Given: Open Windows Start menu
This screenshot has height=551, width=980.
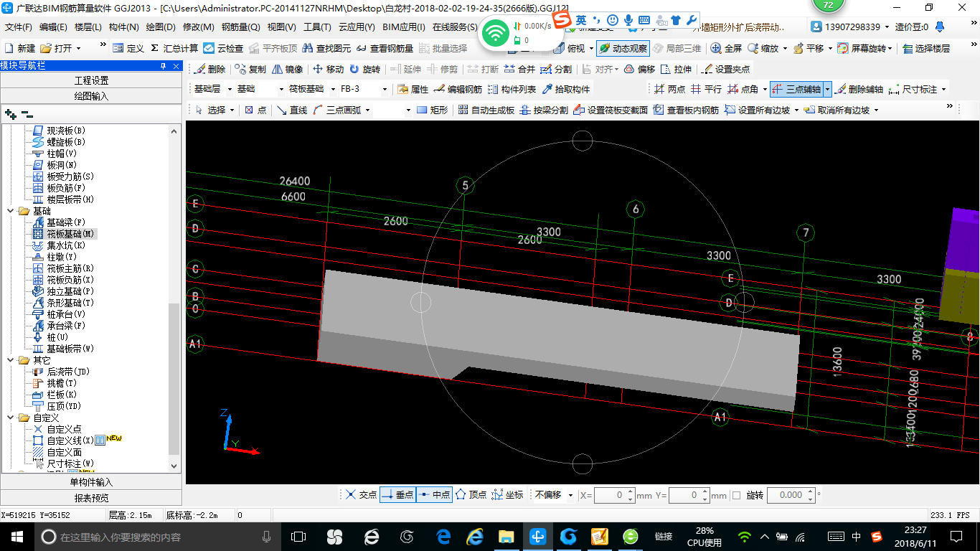Looking at the screenshot, I should point(17,536).
